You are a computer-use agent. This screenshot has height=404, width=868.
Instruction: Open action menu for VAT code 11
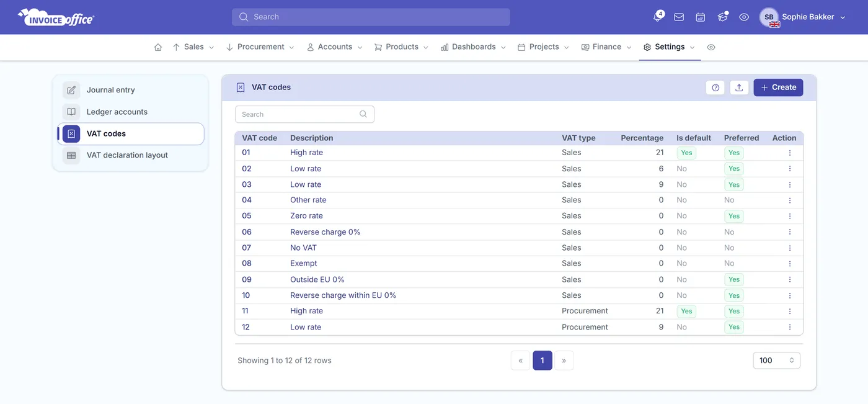[790, 312]
